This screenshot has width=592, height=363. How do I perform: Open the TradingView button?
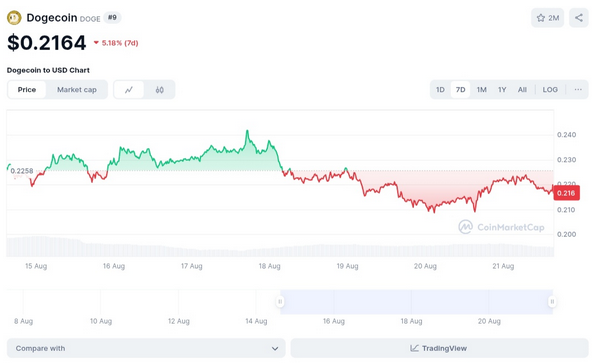[439, 348]
